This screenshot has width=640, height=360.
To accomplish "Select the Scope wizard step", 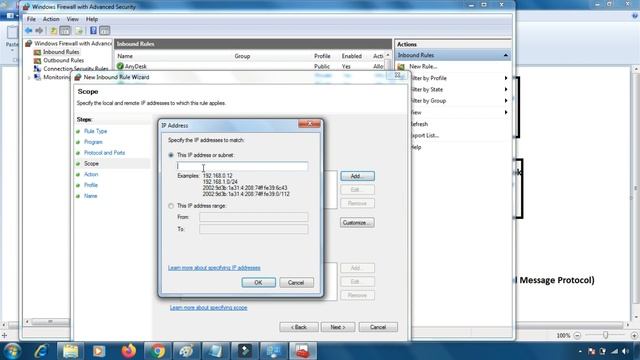I will click(x=91, y=163).
